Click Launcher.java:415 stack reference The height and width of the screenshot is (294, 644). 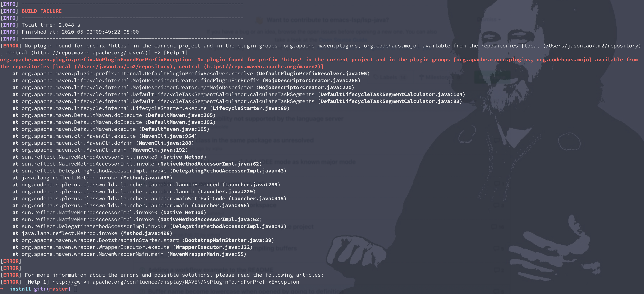257,199
